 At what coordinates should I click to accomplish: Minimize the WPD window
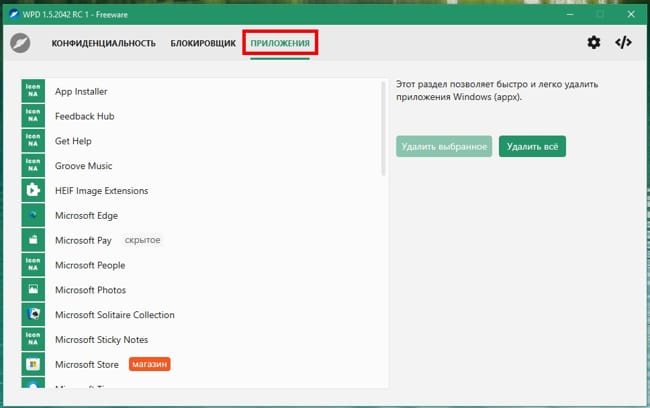coord(570,15)
